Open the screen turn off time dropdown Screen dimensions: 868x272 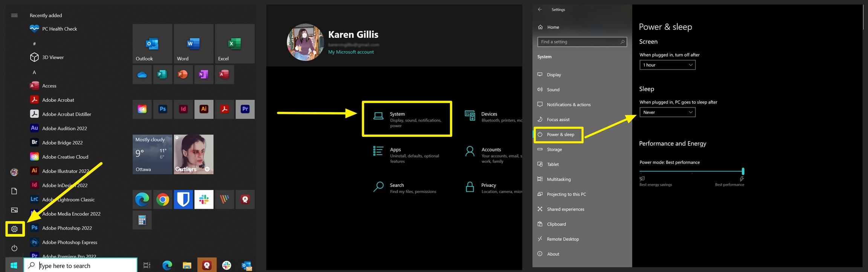[667, 65]
